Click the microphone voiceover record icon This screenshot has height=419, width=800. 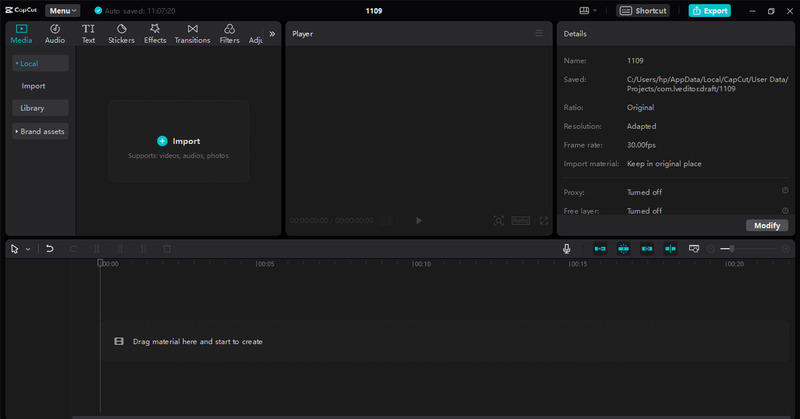point(566,248)
